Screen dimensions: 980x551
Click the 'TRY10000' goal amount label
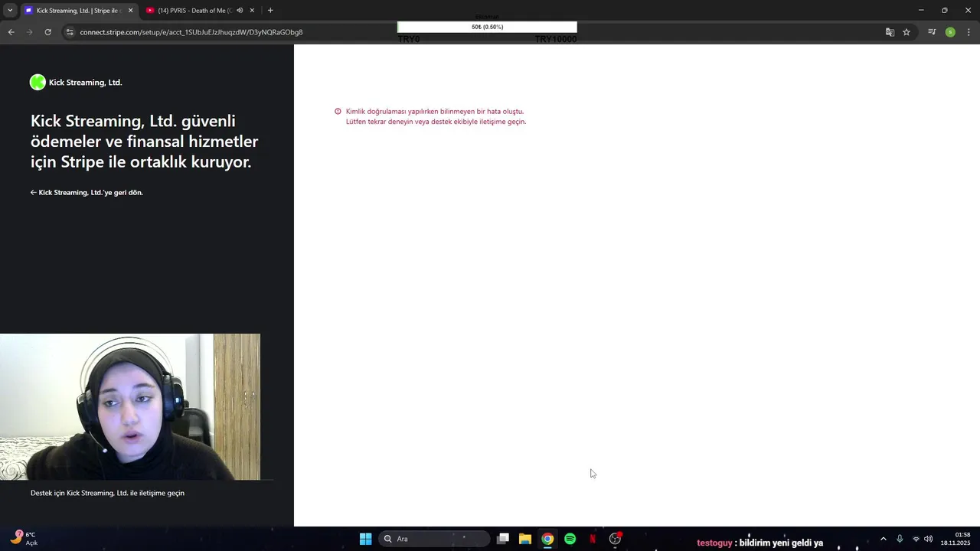pyautogui.click(x=556, y=39)
